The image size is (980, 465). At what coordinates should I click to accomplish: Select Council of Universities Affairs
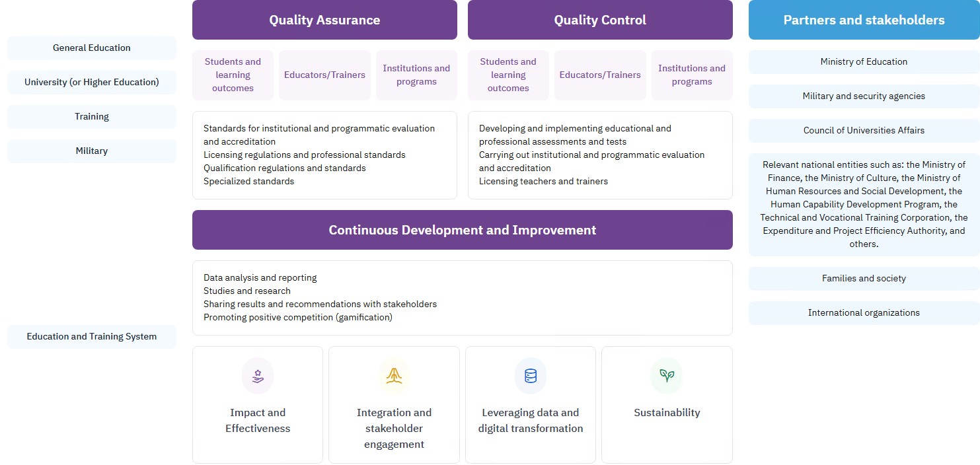(x=864, y=130)
